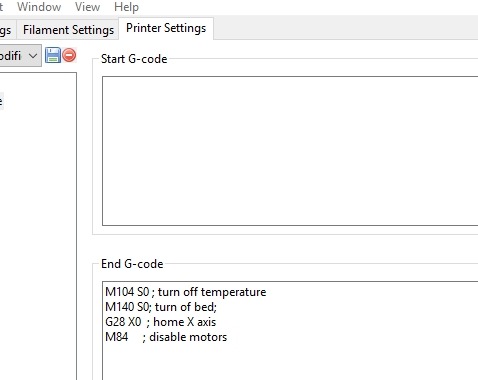This screenshot has width=478, height=380.
Task: Delete the preset using the red minus icon
Action: point(69,55)
